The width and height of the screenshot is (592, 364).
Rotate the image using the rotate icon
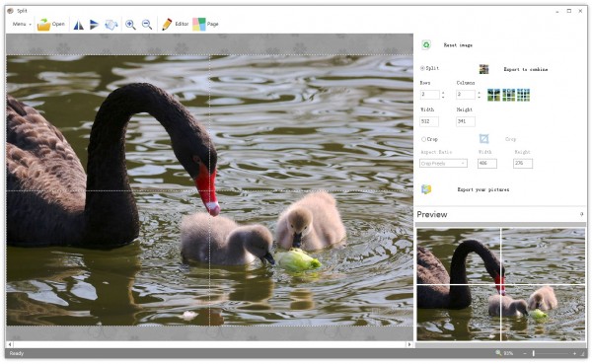click(x=111, y=25)
